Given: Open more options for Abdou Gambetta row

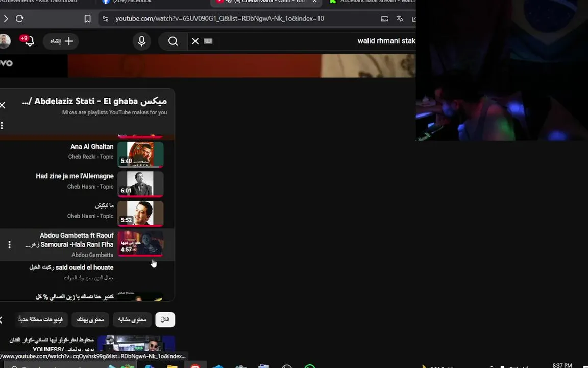Looking at the screenshot, I should click(x=9, y=245).
